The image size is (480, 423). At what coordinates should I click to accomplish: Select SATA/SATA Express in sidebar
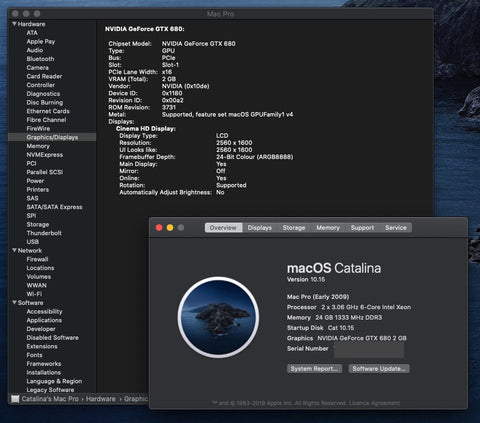54,207
